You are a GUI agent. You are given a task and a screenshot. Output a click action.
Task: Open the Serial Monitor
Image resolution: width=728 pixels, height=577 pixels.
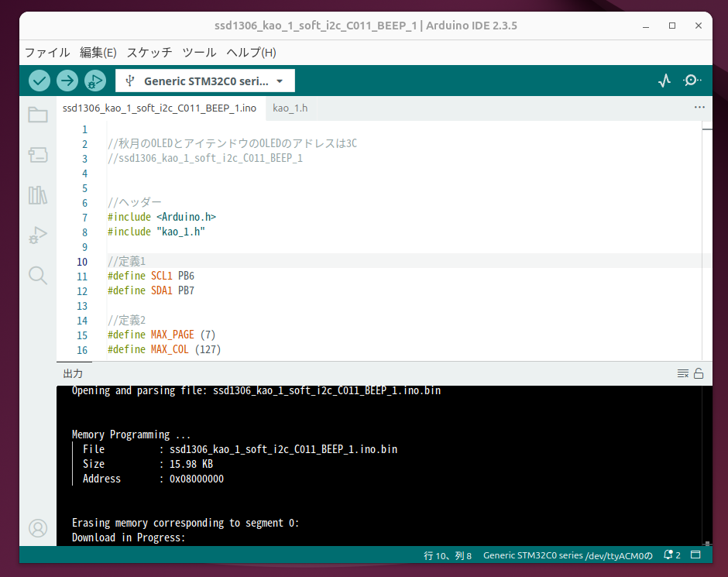pyautogui.click(x=692, y=81)
